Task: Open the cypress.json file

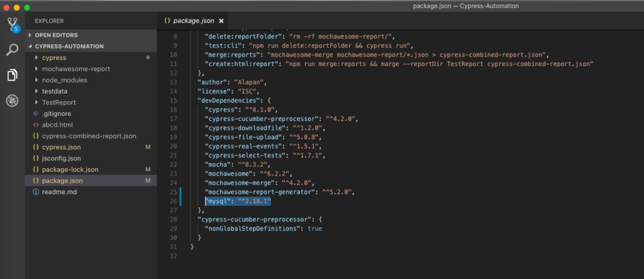Action: [61, 147]
